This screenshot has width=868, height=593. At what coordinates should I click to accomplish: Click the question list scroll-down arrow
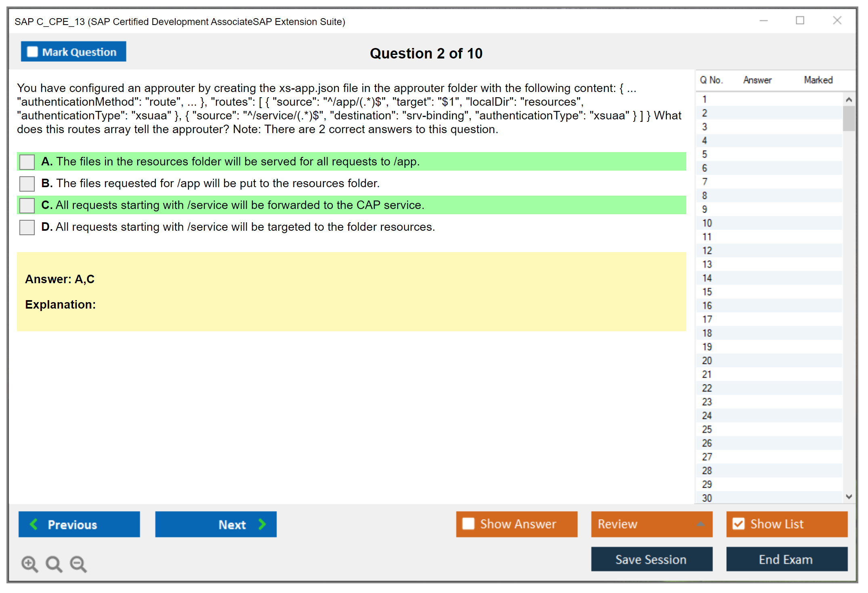pyautogui.click(x=849, y=497)
